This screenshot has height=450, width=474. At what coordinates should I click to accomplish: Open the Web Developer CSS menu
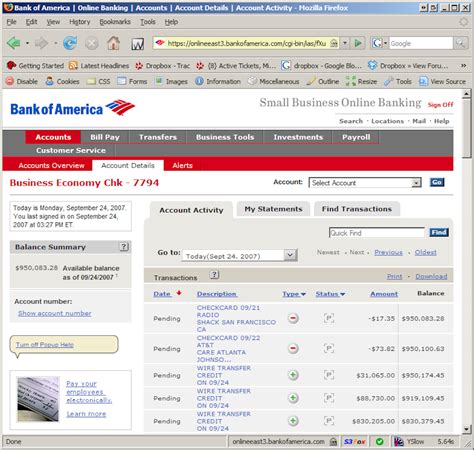[98, 81]
